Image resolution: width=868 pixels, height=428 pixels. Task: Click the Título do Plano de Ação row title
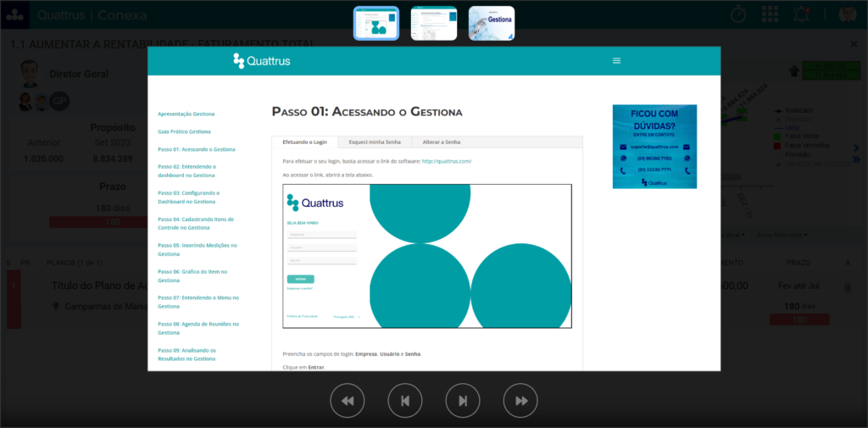coord(100,286)
